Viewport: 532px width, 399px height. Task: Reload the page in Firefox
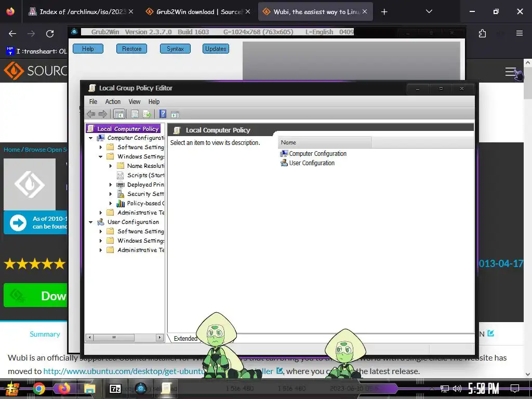pos(50,34)
